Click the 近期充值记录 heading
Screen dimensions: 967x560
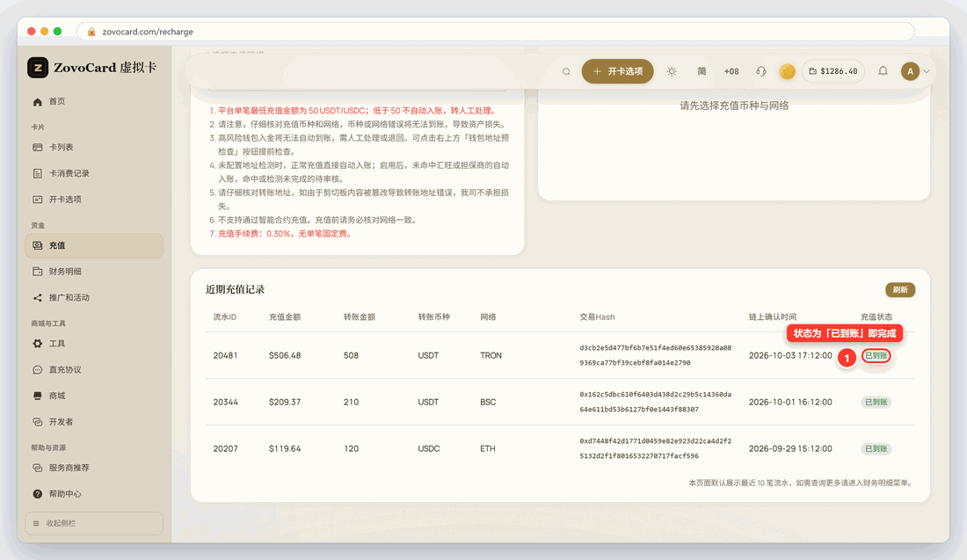tap(235, 290)
